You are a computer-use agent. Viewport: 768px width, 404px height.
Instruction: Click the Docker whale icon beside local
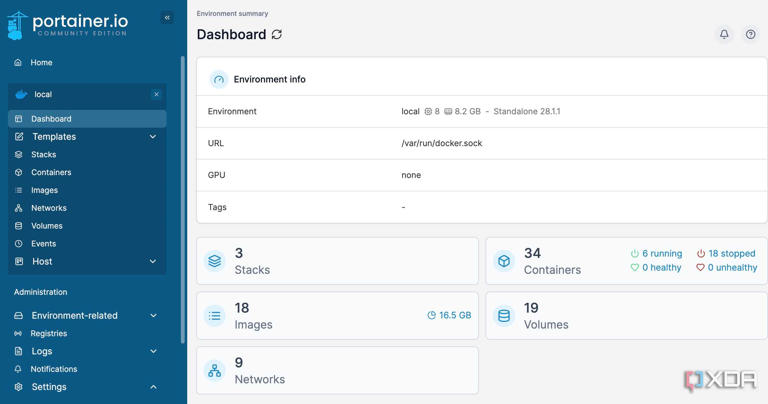point(21,94)
